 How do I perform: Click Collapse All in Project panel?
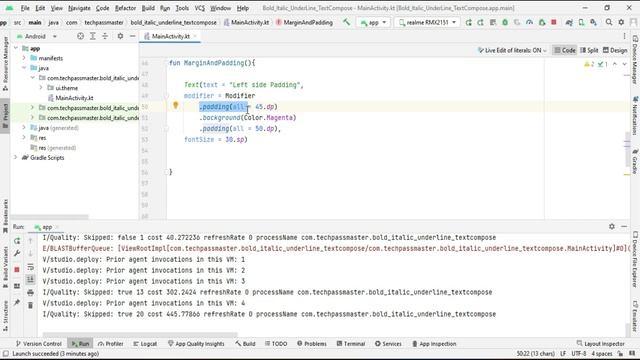coord(105,36)
